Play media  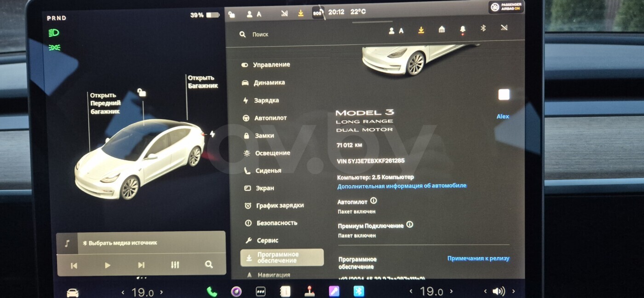[108, 265]
